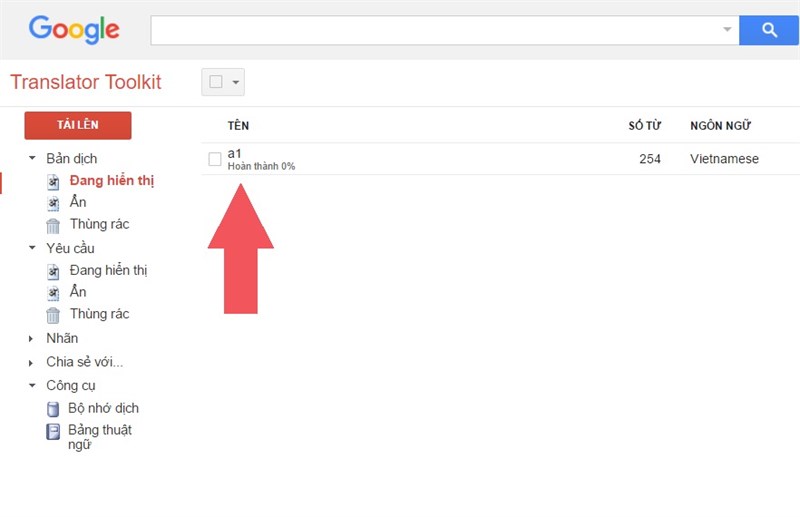
Task: Click the Vietnamese language cell
Action: click(724, 159)
